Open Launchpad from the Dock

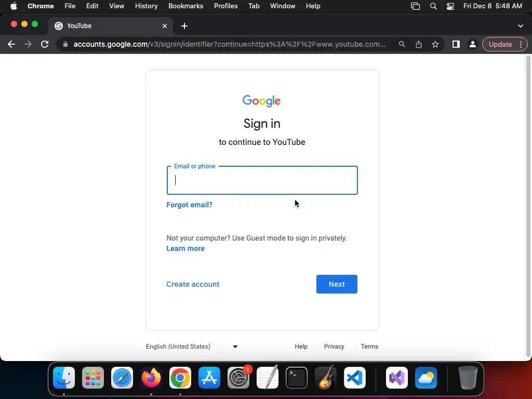pyautogui.click(x=93, y=378)
